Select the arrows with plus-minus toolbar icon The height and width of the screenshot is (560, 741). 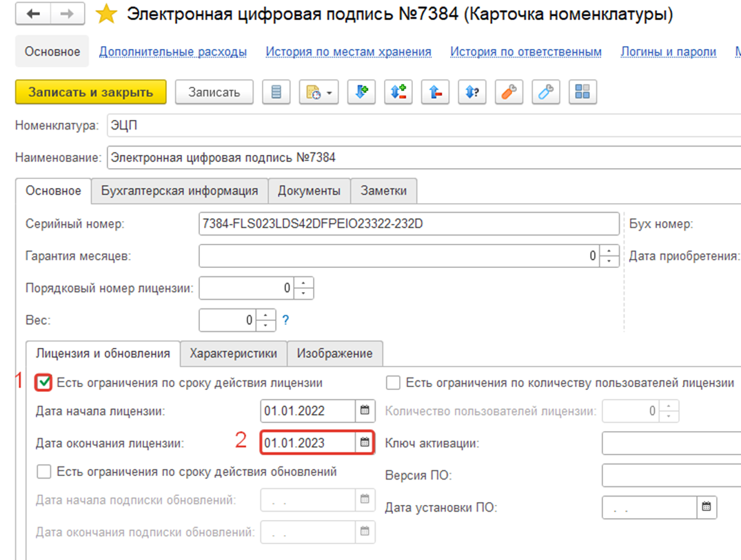click(398, 92)
